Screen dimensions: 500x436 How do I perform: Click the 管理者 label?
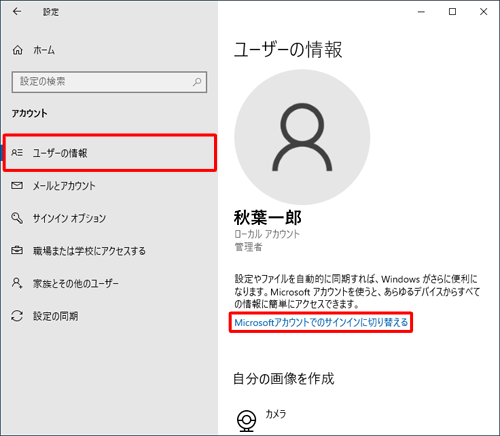click(x=249, y=247)
